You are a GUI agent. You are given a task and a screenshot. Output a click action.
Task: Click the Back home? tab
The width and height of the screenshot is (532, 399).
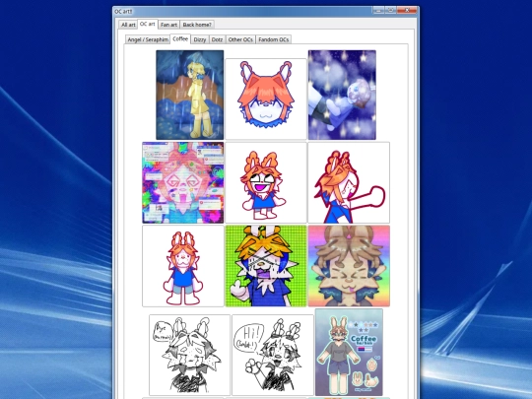pos(197,25)
